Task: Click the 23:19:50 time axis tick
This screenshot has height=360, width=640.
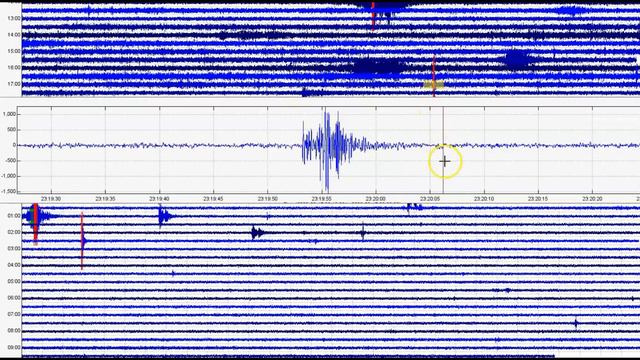Action: click(268, 199)
